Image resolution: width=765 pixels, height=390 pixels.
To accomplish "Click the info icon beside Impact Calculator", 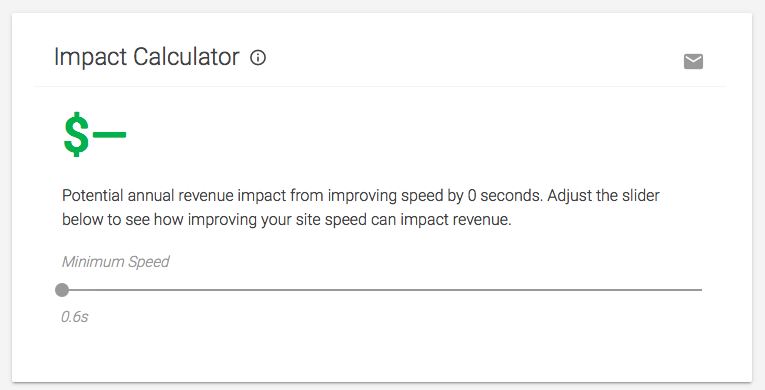I will click(x=258, y=58).
